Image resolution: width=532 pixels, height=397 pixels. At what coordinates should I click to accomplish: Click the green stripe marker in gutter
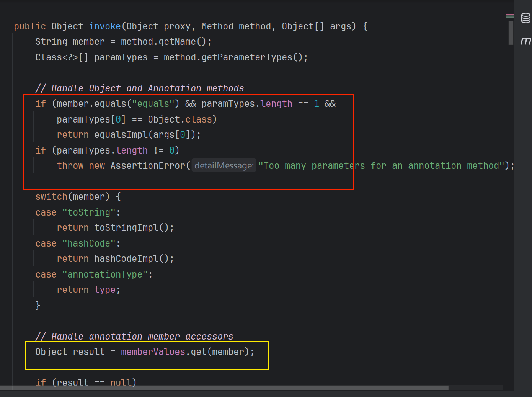[x=509, y=17]
